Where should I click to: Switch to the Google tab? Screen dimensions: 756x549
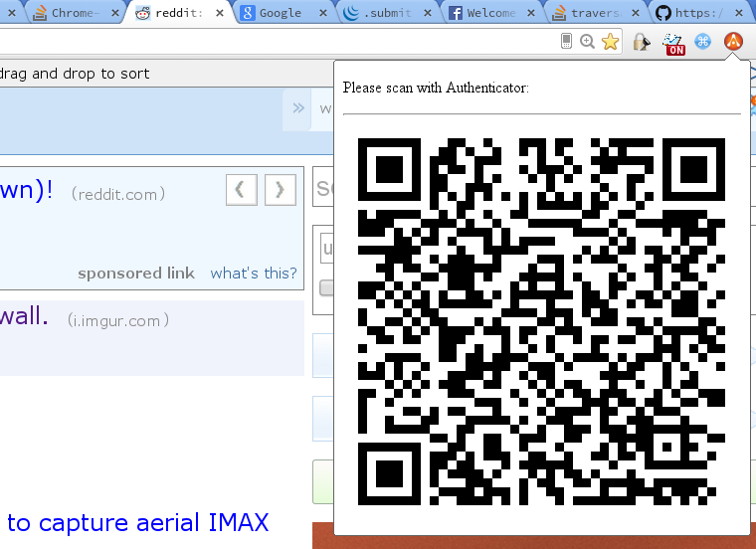[x=283, y=13]
